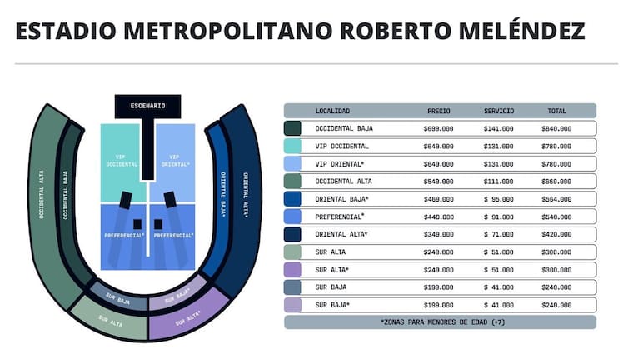Click the Occidental Alta green legend swatch
This screenshot has height=364, width=633.
click(292, 182)
